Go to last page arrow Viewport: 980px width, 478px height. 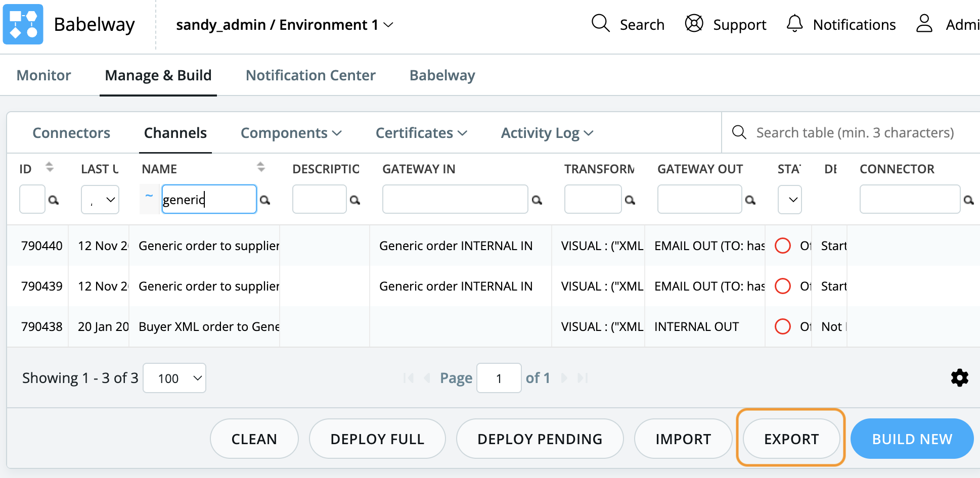click(583, 378)
